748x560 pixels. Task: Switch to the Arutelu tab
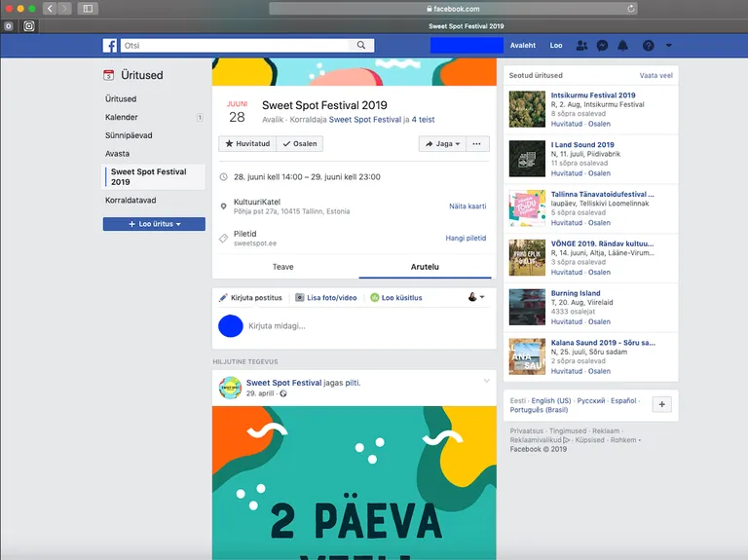point(425,267)
